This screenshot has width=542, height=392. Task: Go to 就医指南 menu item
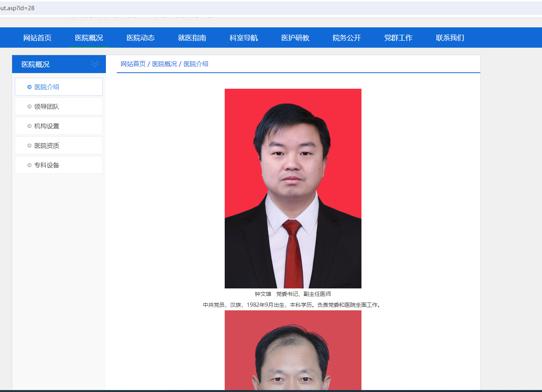click(x=192, y=38)
